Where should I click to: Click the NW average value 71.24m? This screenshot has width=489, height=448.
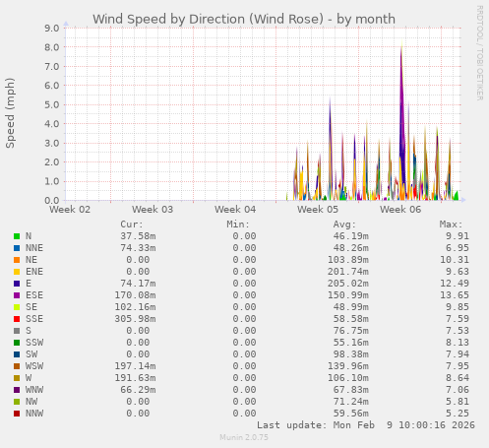point(351,402)
